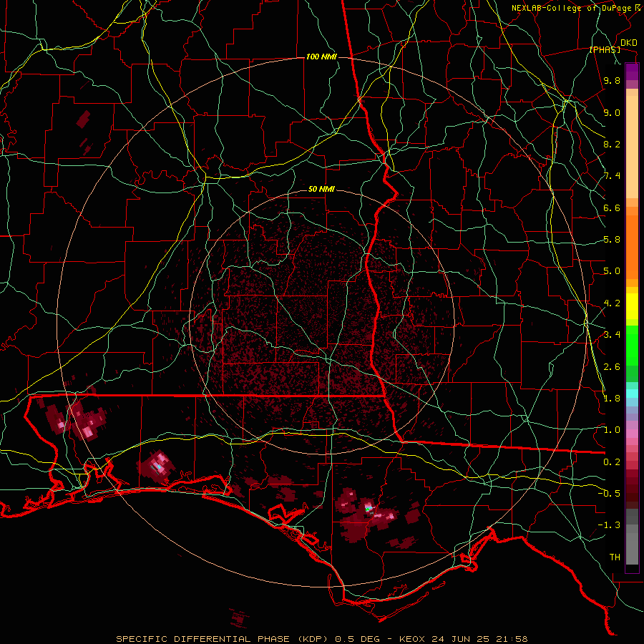644x644 pixels.
Task: Click the 9.0 value on the scale
Action: click(x=612, y=112)
